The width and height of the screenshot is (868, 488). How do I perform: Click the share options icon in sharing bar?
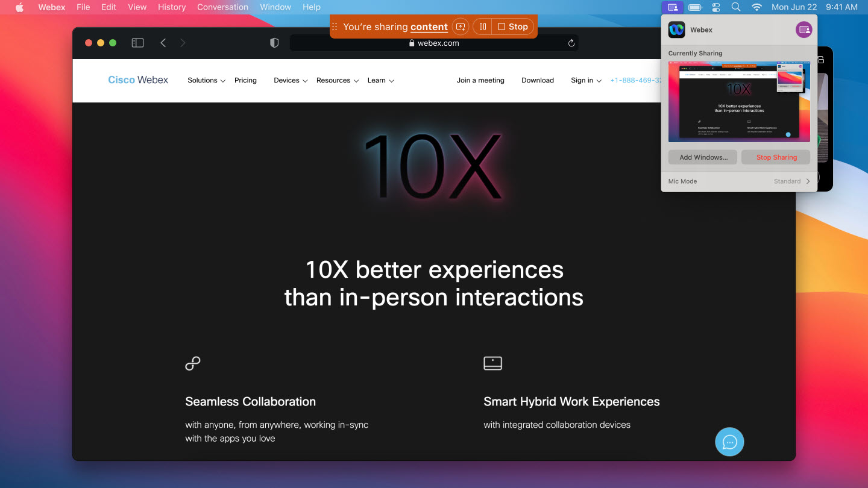pyautogui.click(x=461, y=27)
